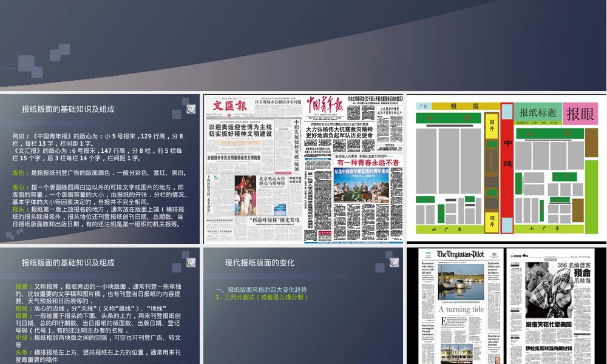Click the lower yellow 图片 box
Viewport: 607px width, 364px height.
point(492,221)
